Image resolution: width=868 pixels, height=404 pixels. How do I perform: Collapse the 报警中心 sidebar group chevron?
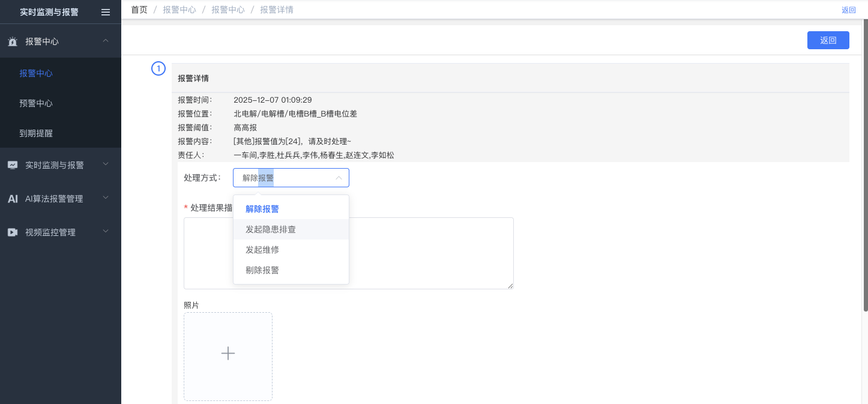[106, 41]
